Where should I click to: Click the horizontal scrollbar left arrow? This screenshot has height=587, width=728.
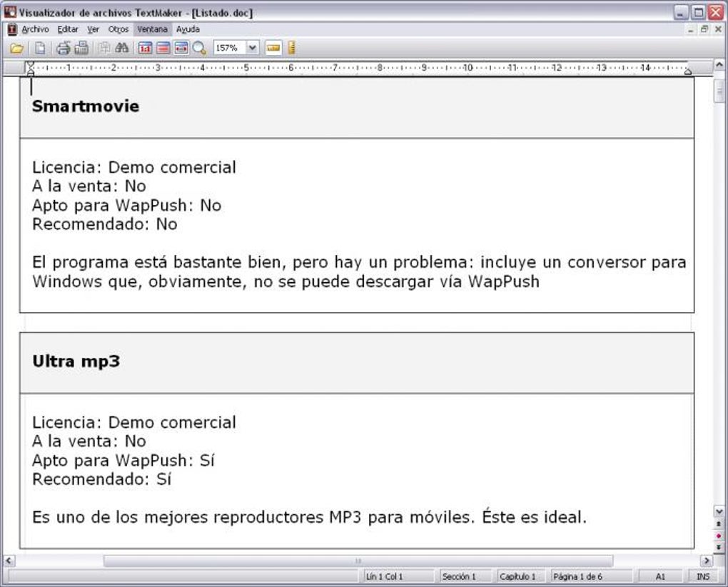9,561
